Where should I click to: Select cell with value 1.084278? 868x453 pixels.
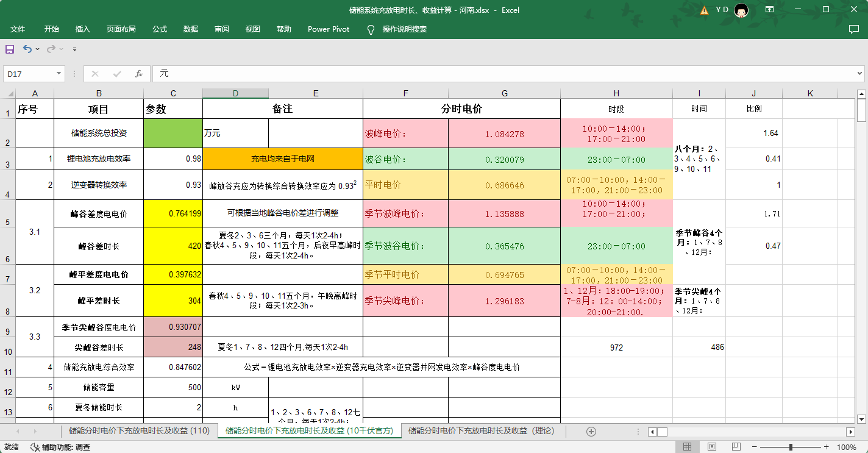click(x=504, y=133)
